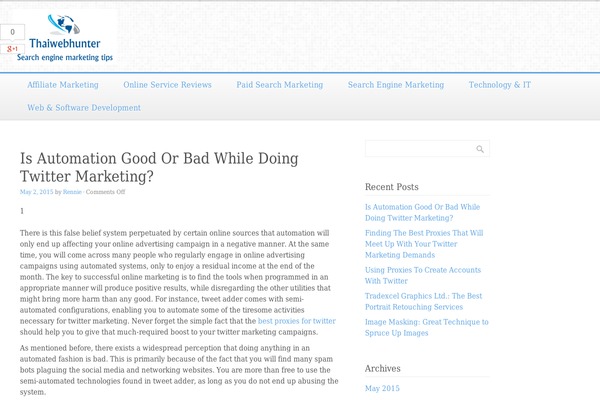Screen dimensions: 600x400
Task: Click the Google +1 share button
Action: [x=12, y=49]
